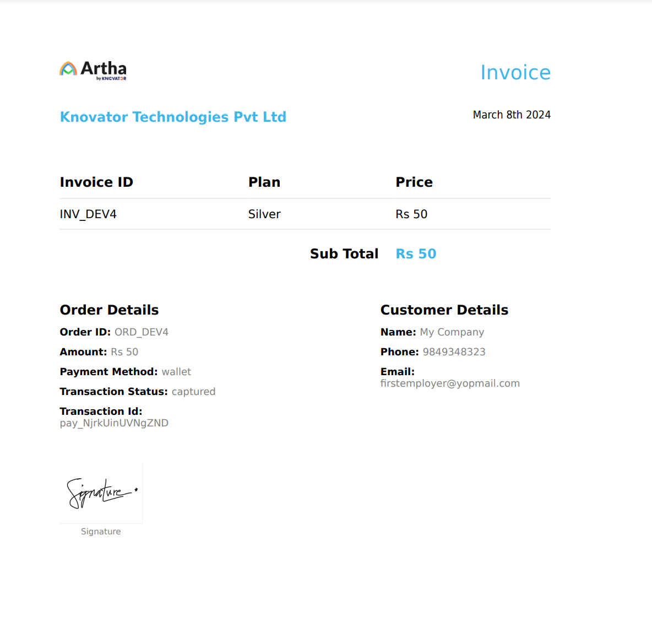Click the Customer Details heading

[444, 310]
